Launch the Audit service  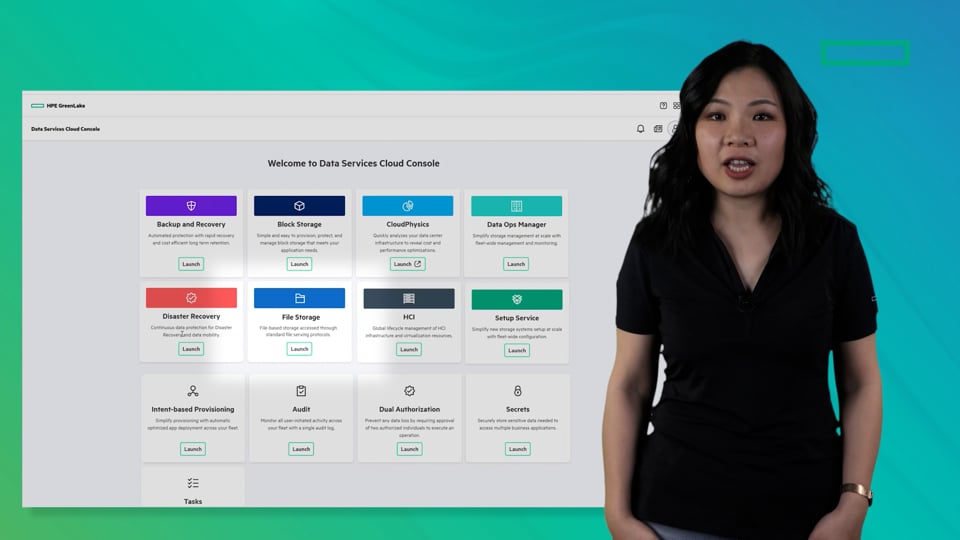click(x=301, y=449)
